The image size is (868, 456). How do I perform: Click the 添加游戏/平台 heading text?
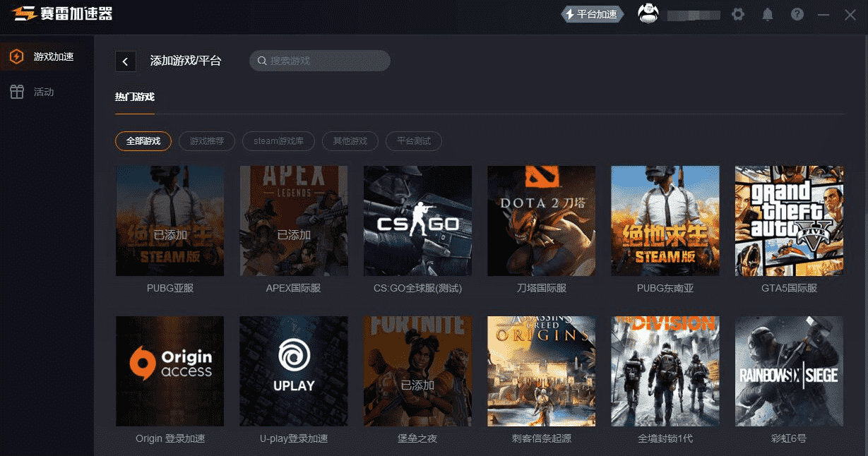click(186, 61)
